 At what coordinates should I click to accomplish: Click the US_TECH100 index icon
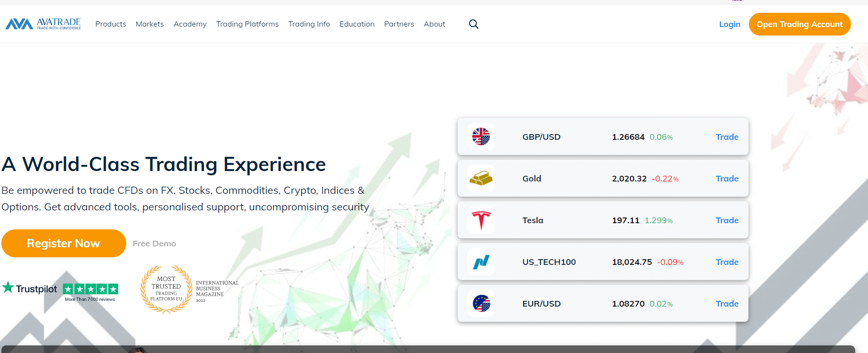click(x=481, y=262)
